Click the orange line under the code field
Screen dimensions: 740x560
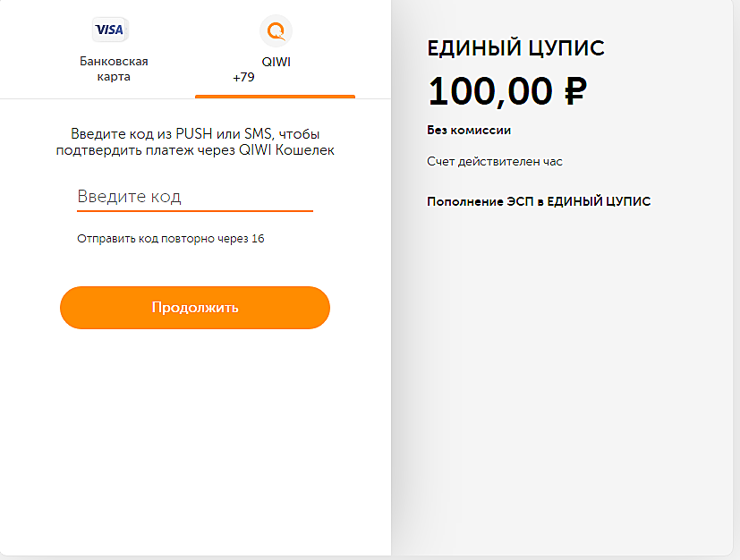(x=195, y=211)
